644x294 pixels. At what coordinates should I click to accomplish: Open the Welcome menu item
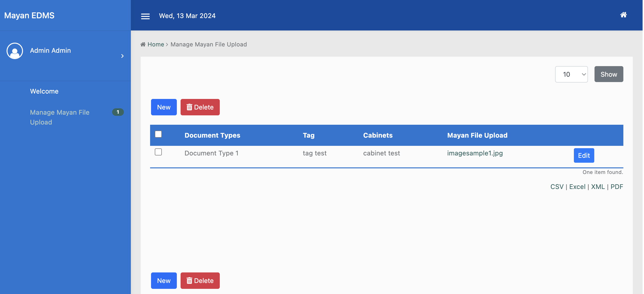tap(44, 91)
